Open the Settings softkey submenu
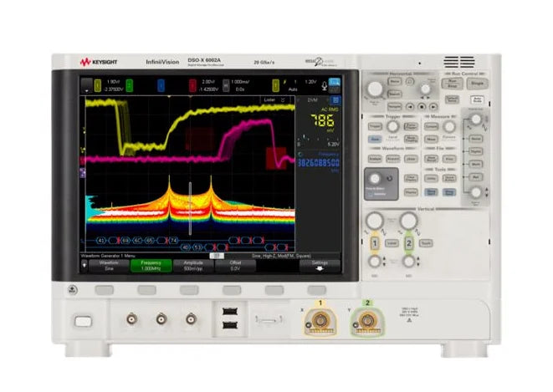Screen dimensions: 553x392 (320, 266)
